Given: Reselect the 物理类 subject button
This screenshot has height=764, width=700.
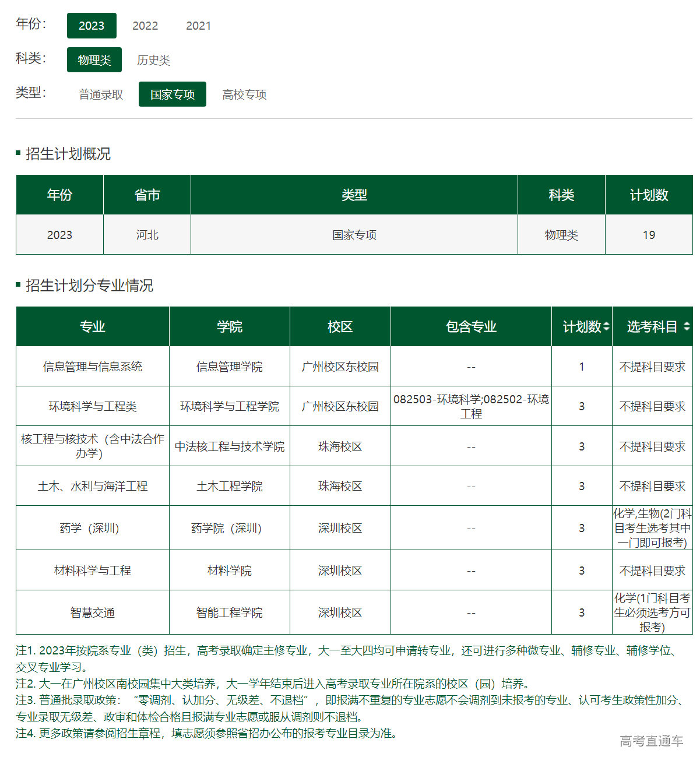Looking at the screenshot, I should 94,60.
